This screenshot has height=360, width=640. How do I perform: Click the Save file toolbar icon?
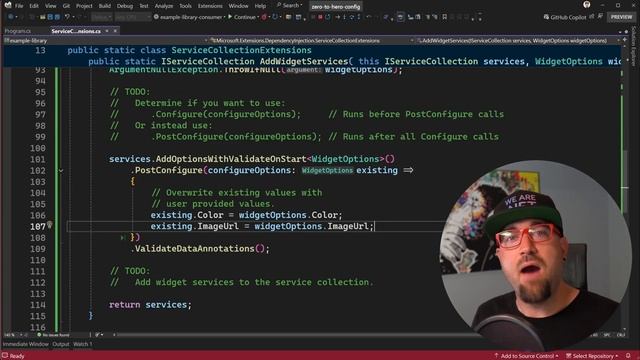coord(50,17)
